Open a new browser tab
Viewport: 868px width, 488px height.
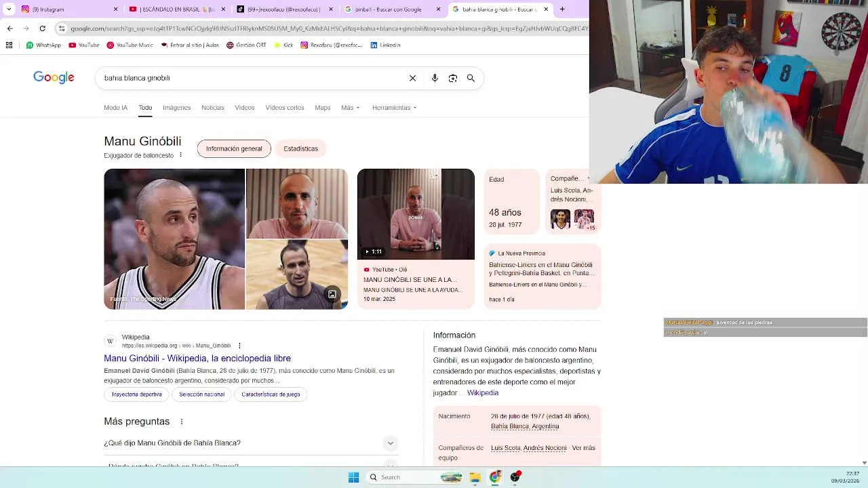coord(562,9)
